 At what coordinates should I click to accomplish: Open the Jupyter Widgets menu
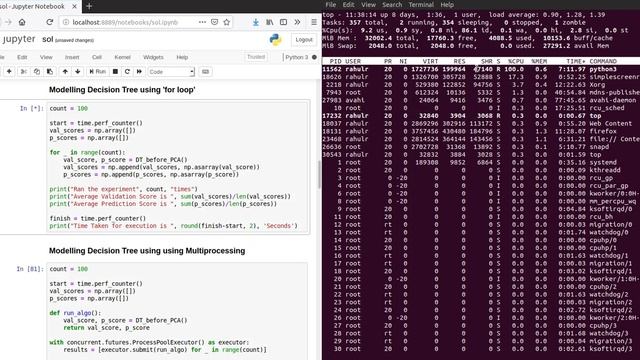[153, 57]
